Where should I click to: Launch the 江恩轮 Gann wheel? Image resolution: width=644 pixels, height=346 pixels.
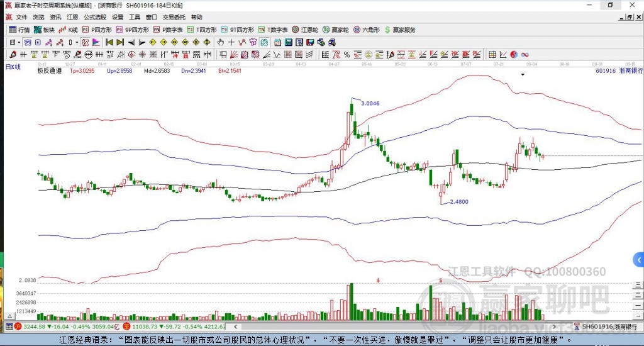(305, 30)
